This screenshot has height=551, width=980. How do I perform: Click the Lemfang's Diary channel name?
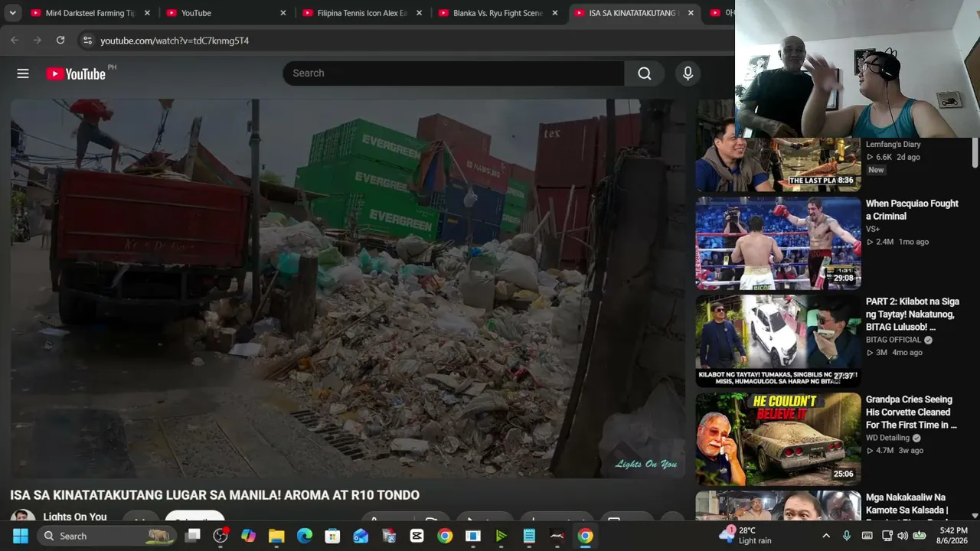click(x=893, y=144)
